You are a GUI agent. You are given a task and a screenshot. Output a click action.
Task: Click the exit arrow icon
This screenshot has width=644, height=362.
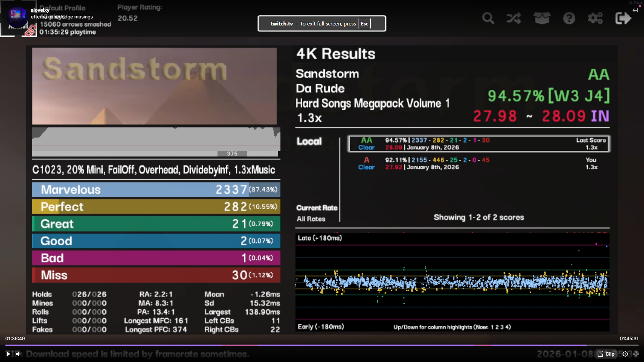(x=623, y=18)
